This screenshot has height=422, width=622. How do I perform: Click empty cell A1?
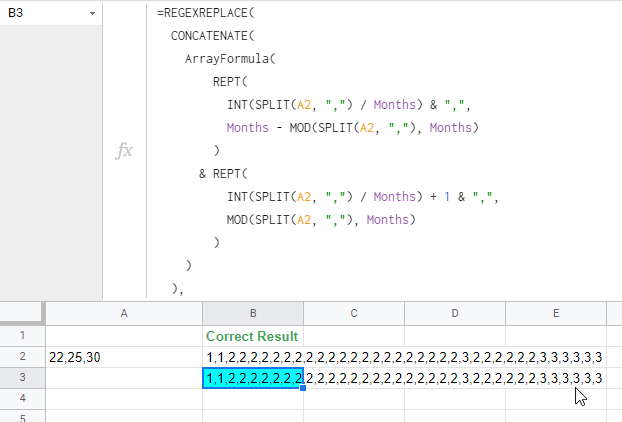point(124,336)
